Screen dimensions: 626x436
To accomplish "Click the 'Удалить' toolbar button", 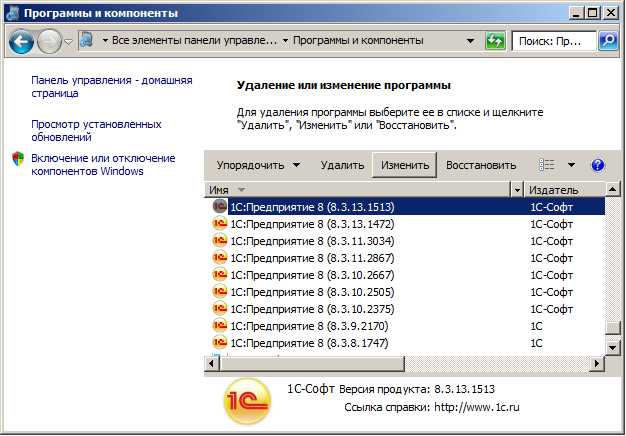I will [342, 165].
